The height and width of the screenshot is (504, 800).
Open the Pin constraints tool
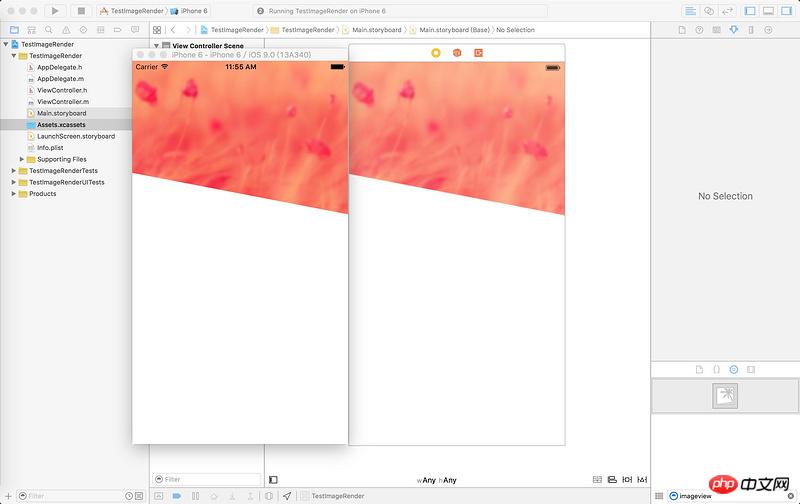point(627,480)
